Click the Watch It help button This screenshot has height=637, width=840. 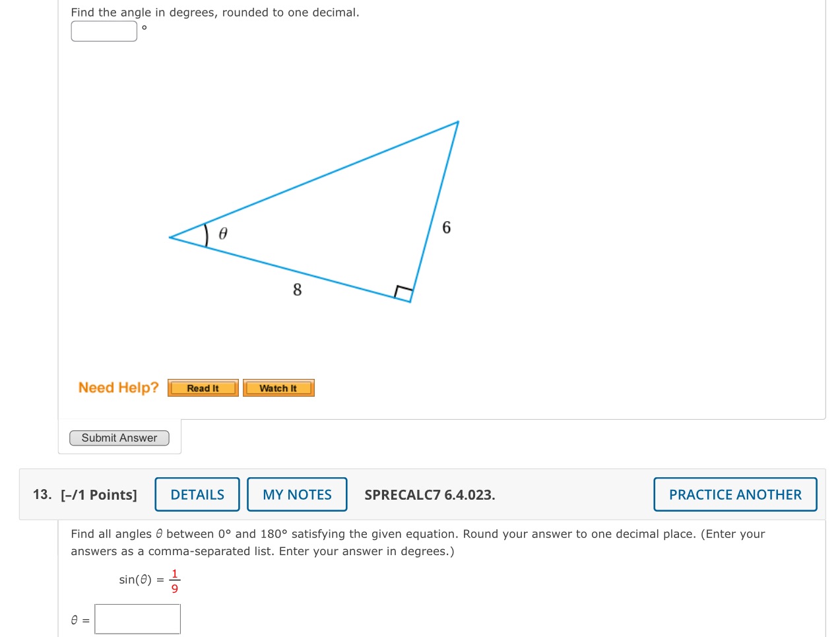pyautogui.click(x=278, y=388)
